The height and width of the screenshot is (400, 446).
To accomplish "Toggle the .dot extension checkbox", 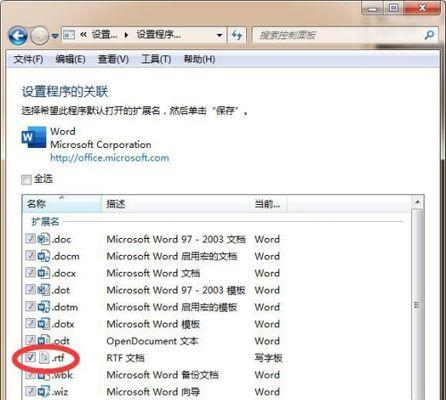I will click(x=30, y=289).
